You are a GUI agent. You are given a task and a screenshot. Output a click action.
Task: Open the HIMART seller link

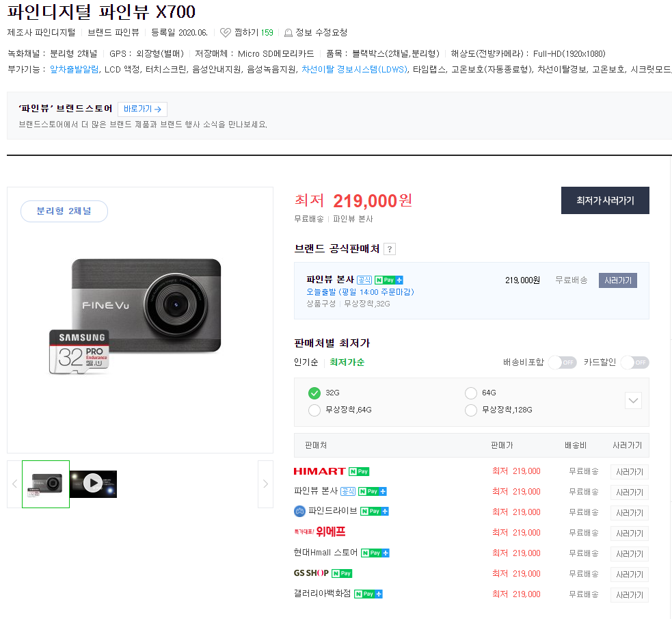(x=319, y=471)
